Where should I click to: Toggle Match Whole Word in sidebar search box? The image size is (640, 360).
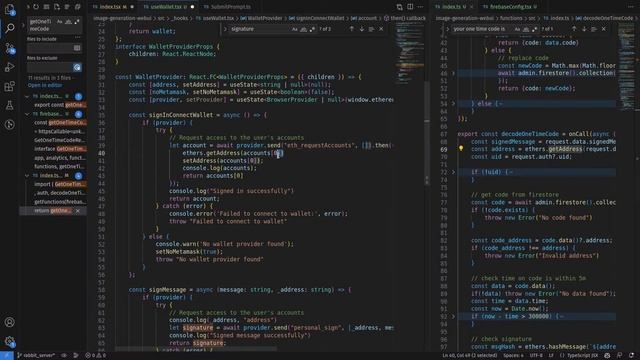point(68,22)
